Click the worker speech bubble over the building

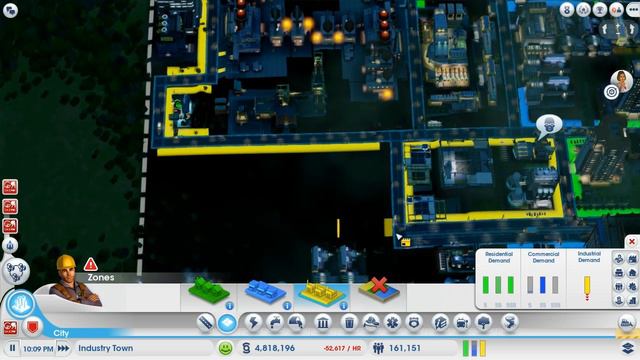click(x=549, y=125)
